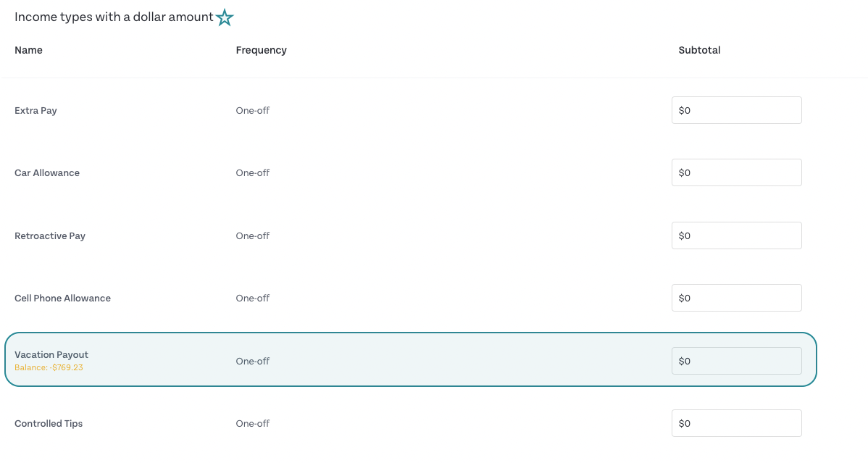Click the Controlled Tips subtotal input

(736, 423)
